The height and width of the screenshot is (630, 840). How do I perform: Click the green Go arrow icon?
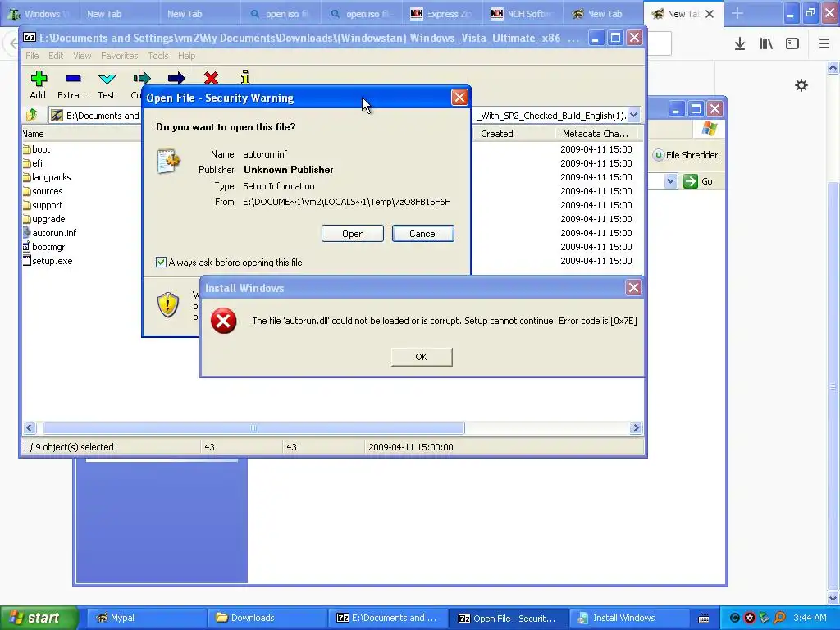point(691,181)
